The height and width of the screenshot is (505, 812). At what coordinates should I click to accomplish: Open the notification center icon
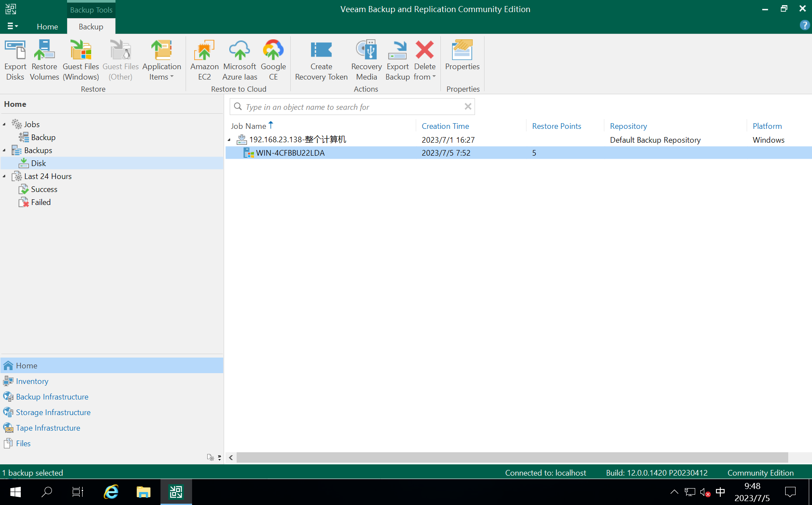pos(790,492)
